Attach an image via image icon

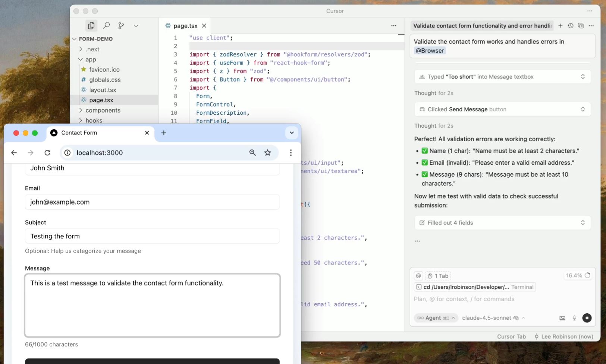(562, 318)
